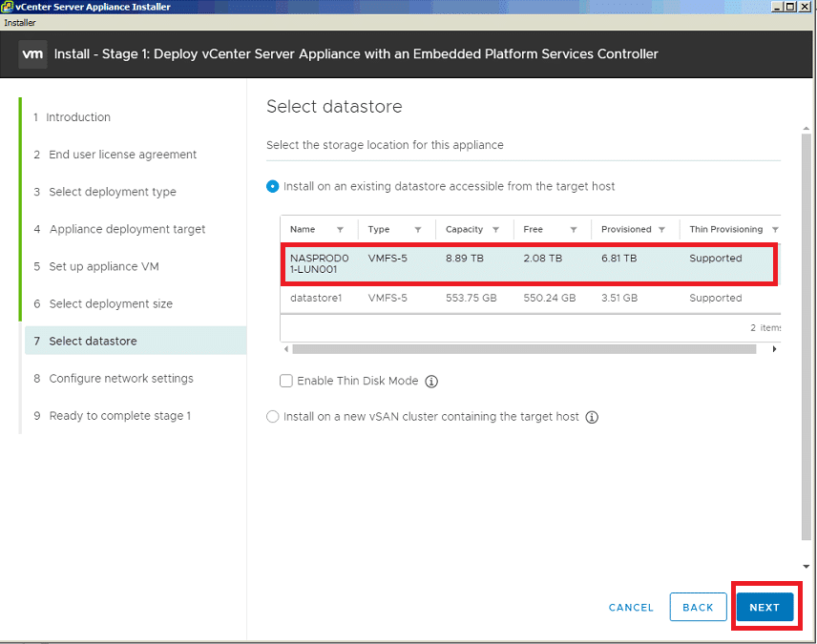Click the Capacity column filter icon

click(x=495, y=230)
